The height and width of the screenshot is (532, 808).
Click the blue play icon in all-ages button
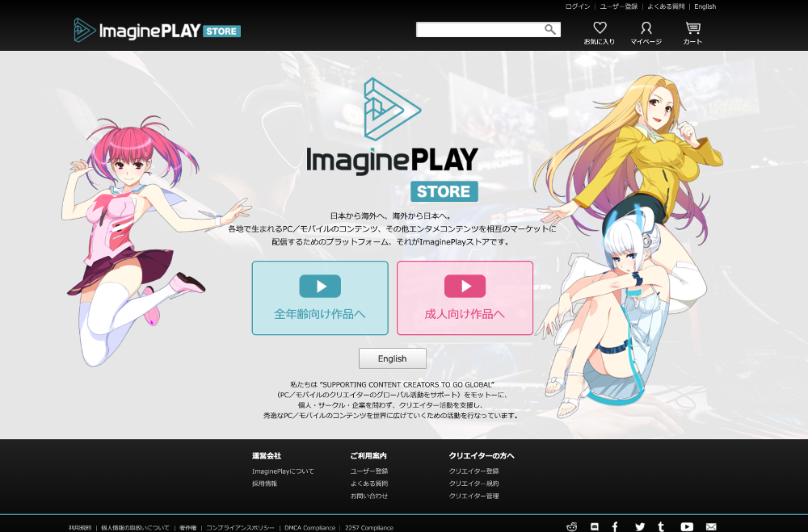(320, 286)
